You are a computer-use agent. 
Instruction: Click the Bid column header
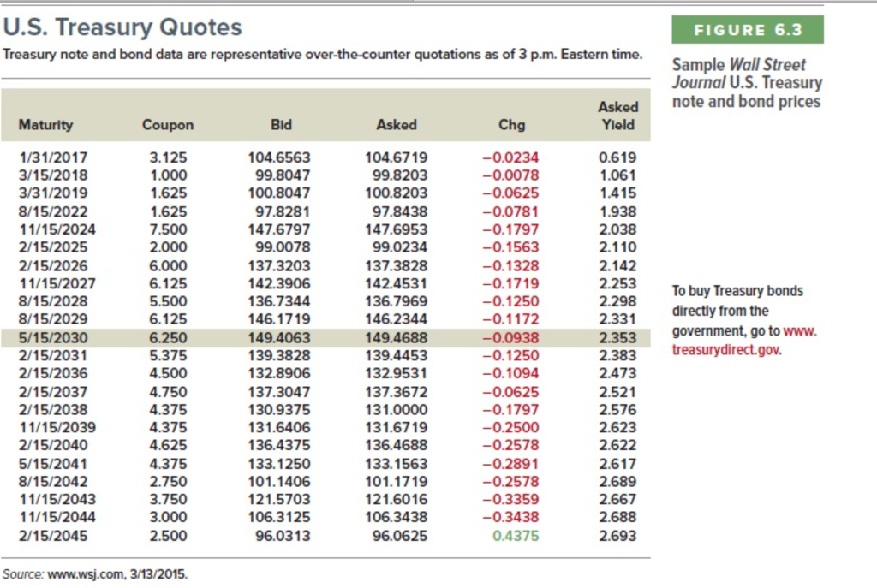(x=280, y=125)
